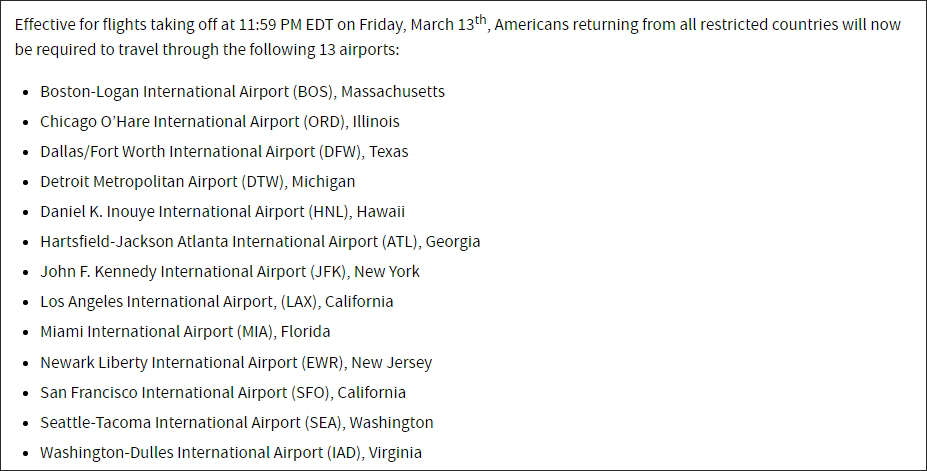Click the word "Virginia" in the last item

[x=395, y=453]
